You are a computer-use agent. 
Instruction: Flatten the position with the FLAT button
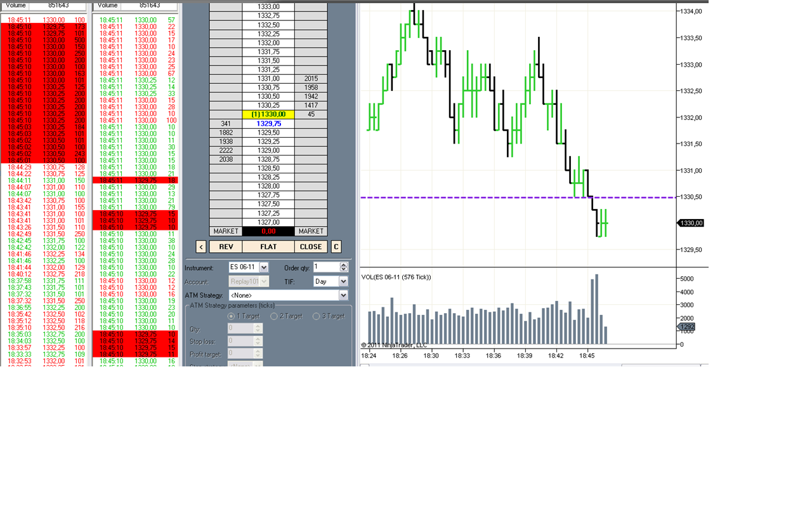[268, 247]
